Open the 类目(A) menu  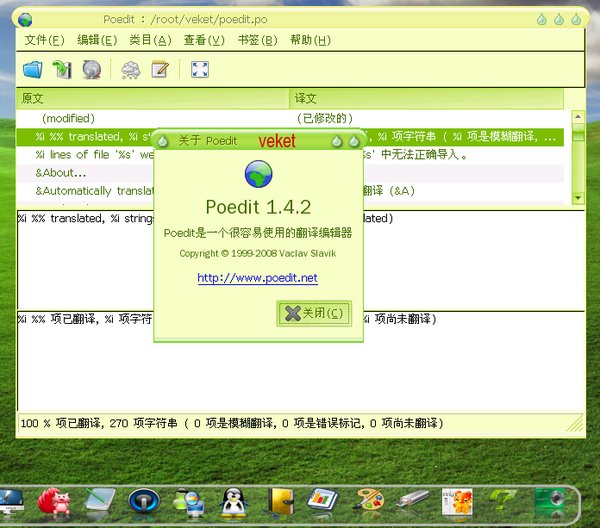coord(150,40)
